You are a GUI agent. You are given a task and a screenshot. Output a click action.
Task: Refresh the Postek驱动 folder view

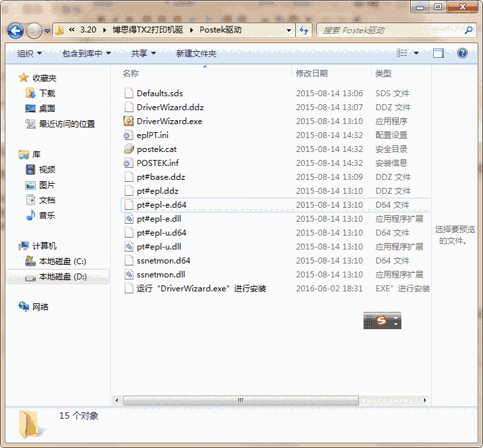click(304, 30)
